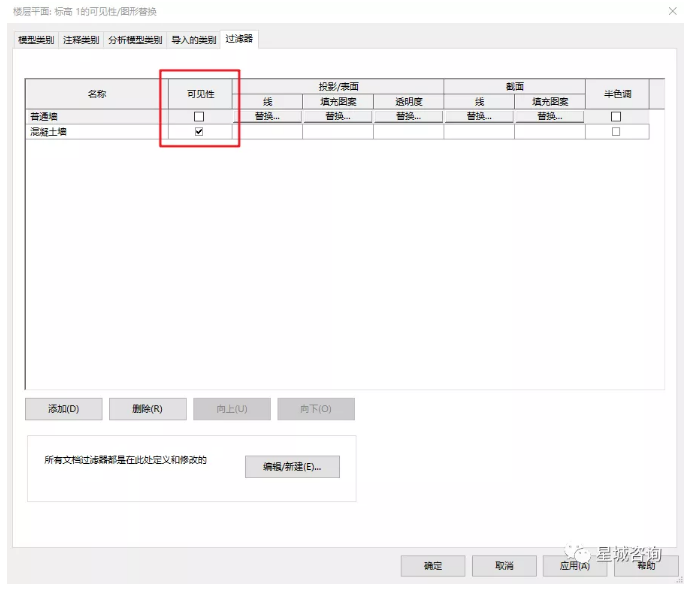
Task: Click 截面 填充图案 替换 button for 普通墙
Action: [550, 116]
